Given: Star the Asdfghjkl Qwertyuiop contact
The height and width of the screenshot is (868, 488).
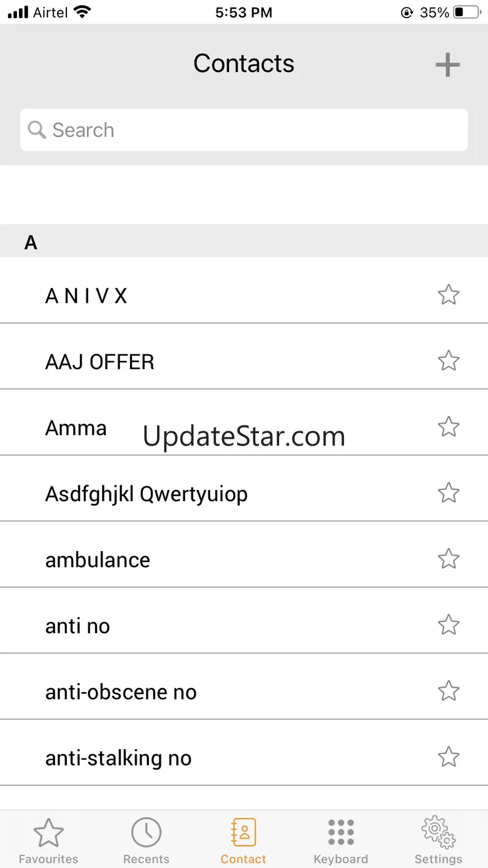Looking at the screenshot, I should [449, 493].
